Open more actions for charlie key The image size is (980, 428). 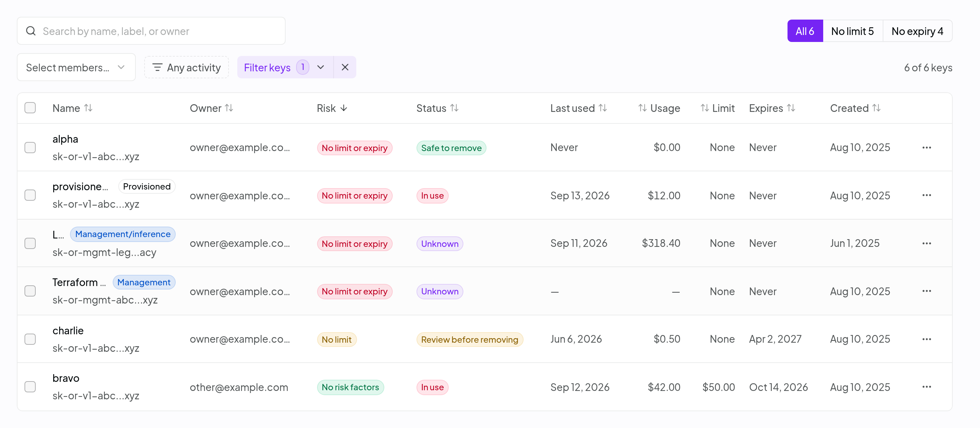(926, 339)
